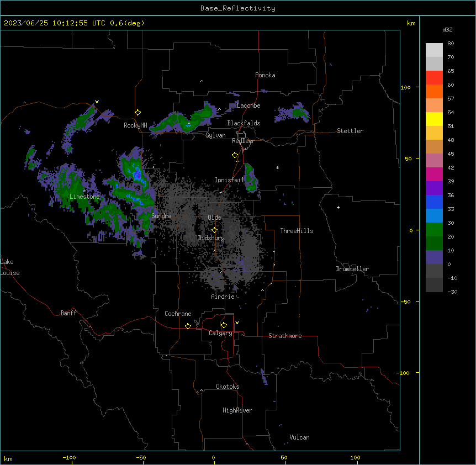Click the HighRiver label
This screenshot has width=476, height=465.
coord(237,410)
